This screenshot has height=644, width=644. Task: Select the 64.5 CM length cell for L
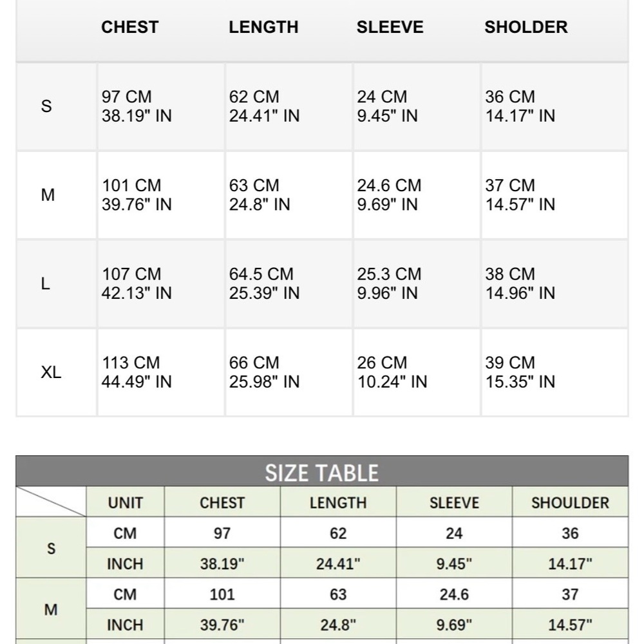tap(289, 284)
